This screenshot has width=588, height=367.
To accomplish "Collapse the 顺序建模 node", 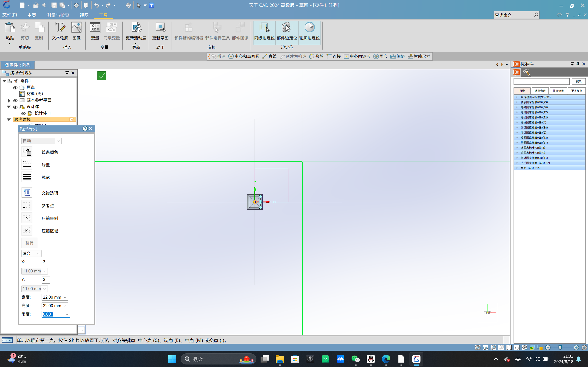I will (x=9, y=119).
